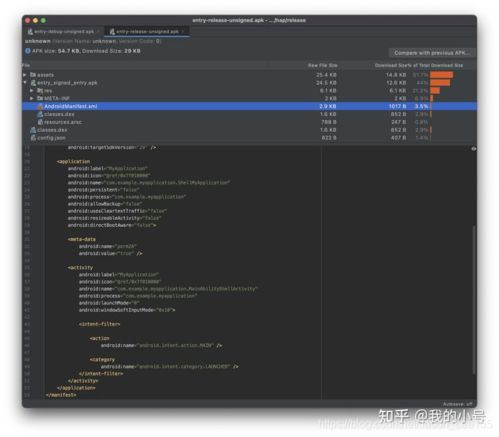The image size is (499, 437).
Task: Toggle the eye icon in the manifest viewer
Action: 473,149
